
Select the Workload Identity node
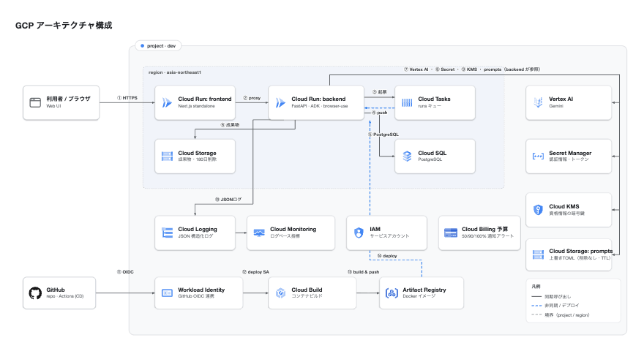[199, 293]
